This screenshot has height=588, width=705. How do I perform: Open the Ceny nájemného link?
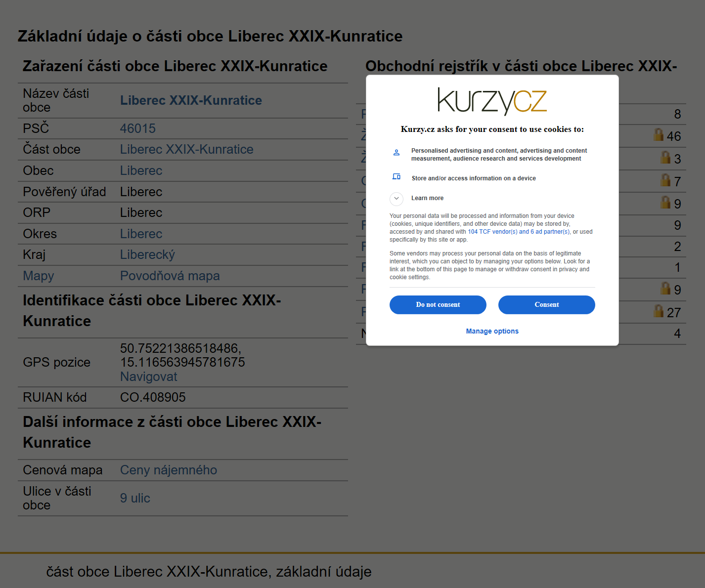(x=168, y=470)
